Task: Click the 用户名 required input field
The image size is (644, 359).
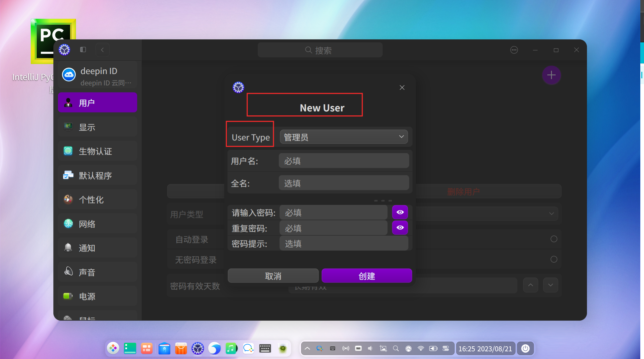Action: point(344,160)
